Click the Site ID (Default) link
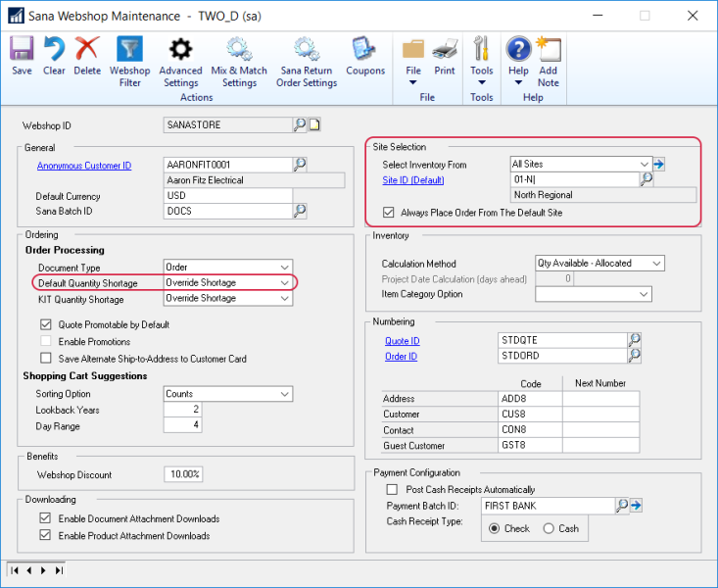 [413, 180]
